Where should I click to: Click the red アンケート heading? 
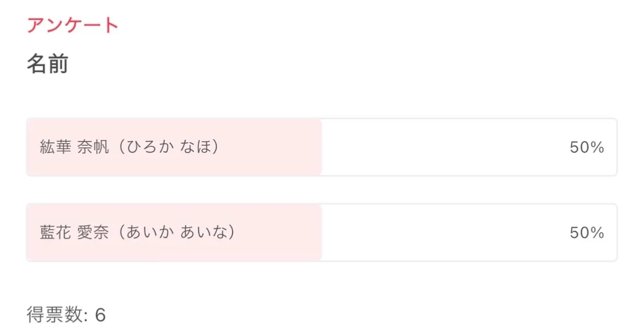73,25
